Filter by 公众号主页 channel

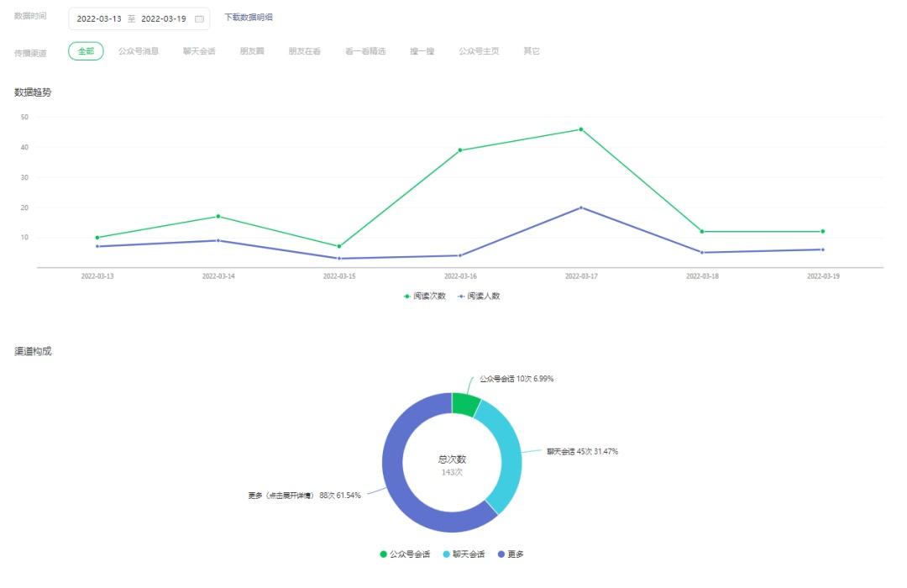click(x=479, y=51)
